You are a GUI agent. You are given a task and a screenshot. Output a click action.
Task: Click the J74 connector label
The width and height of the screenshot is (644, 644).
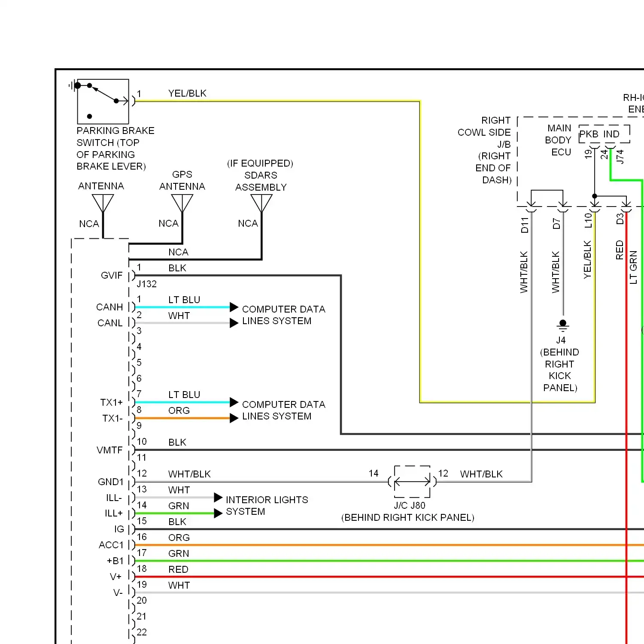point(620,156)
